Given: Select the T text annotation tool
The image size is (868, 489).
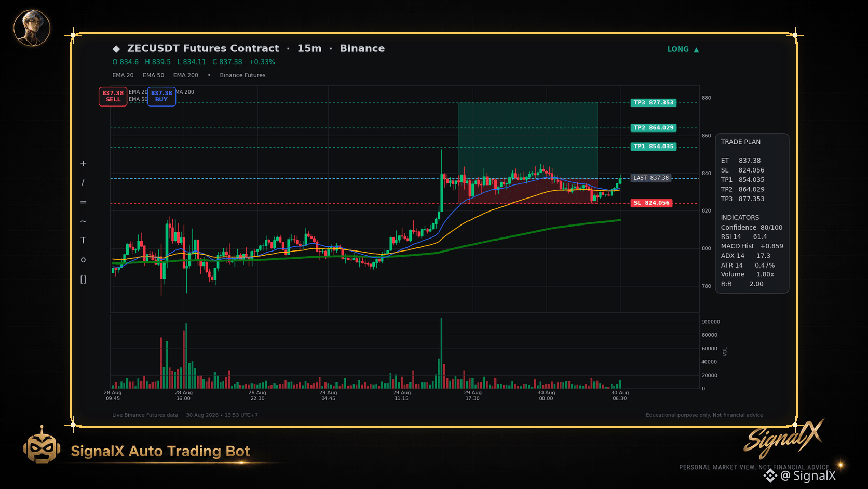Looking at the screenshot, I should point(83,240).
